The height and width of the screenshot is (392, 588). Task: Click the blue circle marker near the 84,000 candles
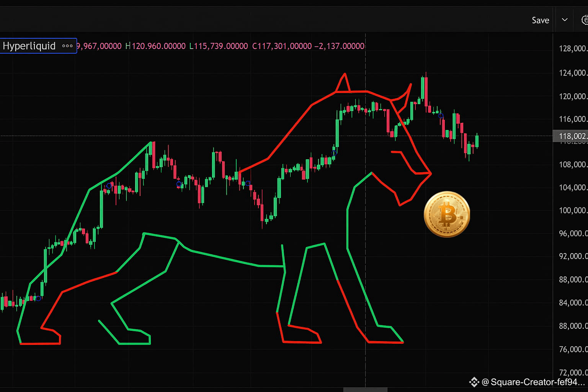point(38,298)
